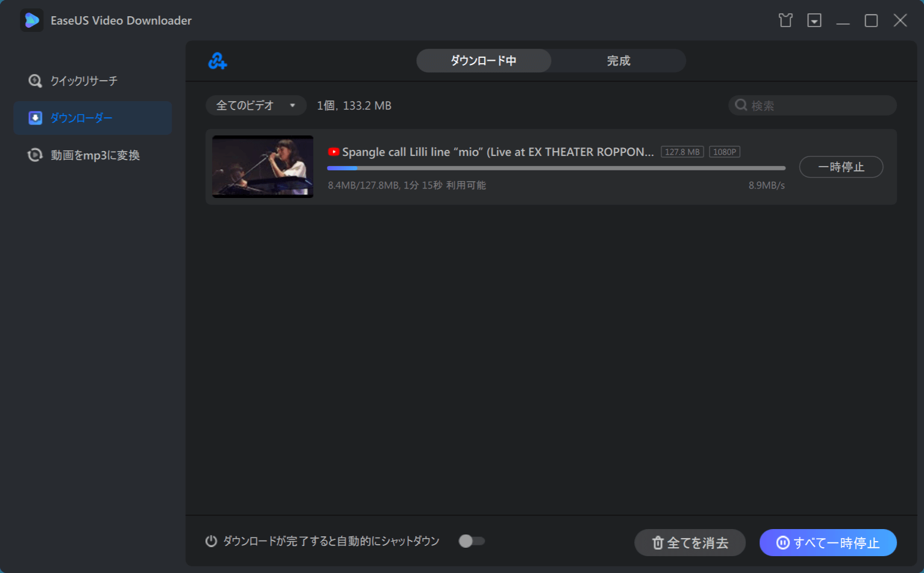
Task: Click the 検索 search field
Action: coord(813,105)
